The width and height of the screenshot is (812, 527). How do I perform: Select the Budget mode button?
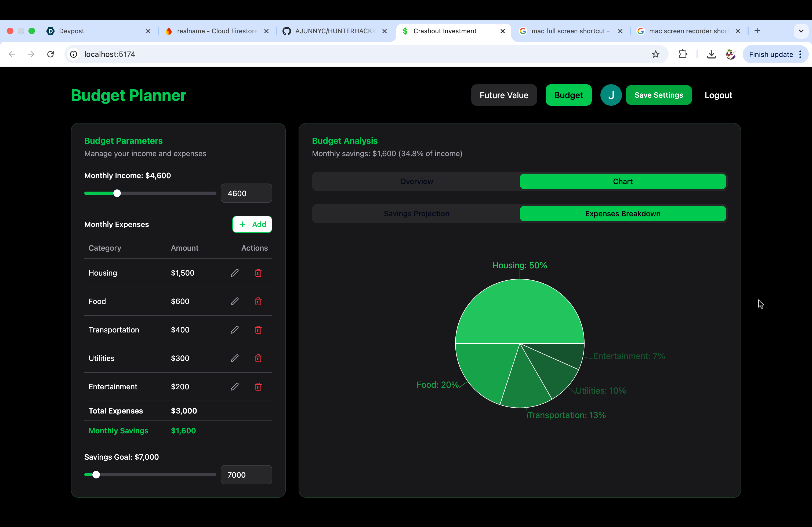568,95
